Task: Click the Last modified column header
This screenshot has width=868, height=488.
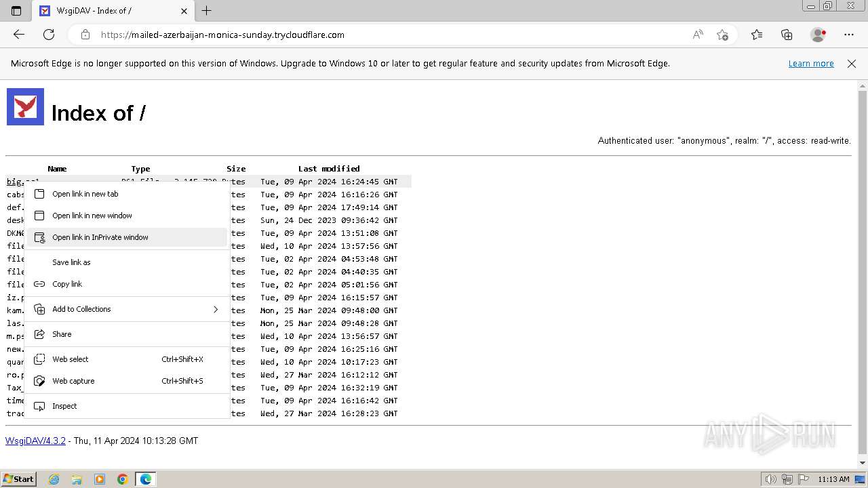Action: [329, 169]
